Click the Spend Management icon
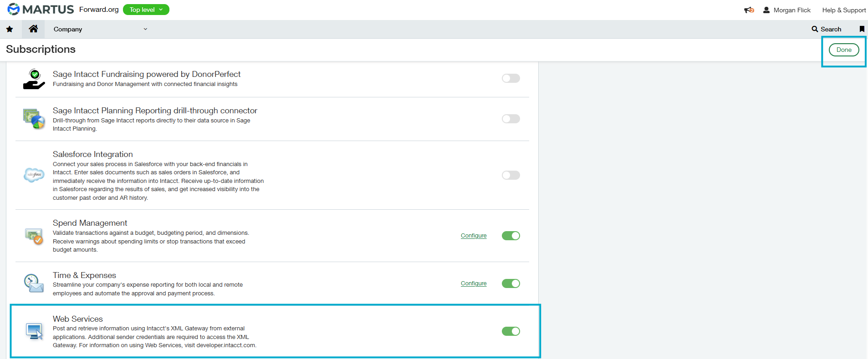Viewport: 868px width, 359px height. pyautogui.click(x=34, y=236)
